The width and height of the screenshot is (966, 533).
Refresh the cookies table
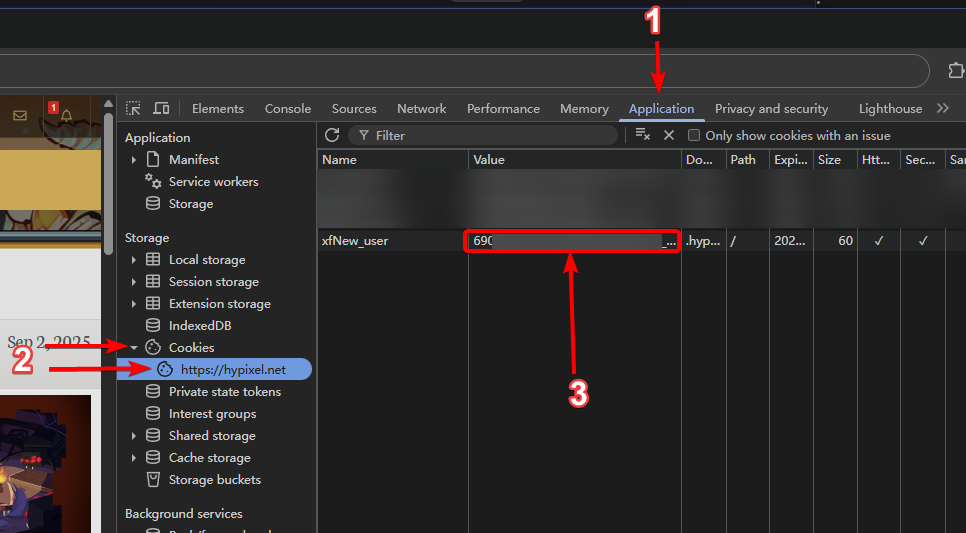332,135
